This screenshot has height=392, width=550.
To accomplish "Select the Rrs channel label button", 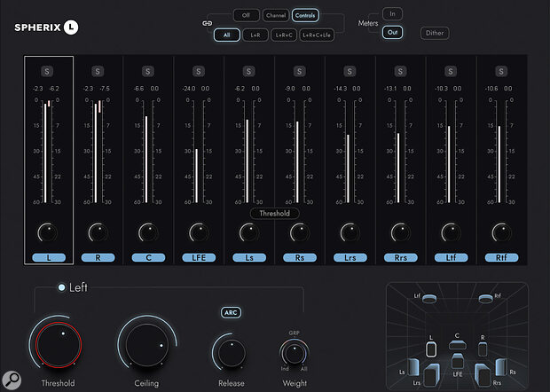I will click(401, 258).
